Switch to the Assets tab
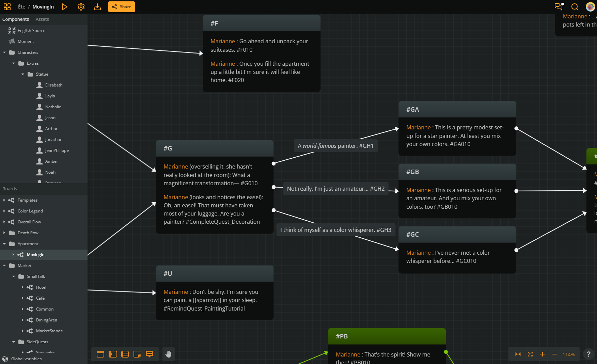Screen dimensions: 597x364 coord(42,19)
